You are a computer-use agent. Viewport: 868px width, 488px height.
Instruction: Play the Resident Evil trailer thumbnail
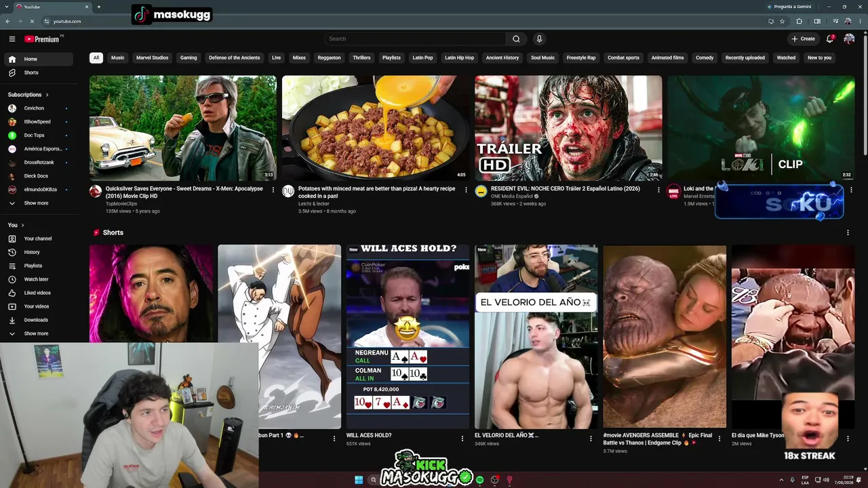coord(568,128)
